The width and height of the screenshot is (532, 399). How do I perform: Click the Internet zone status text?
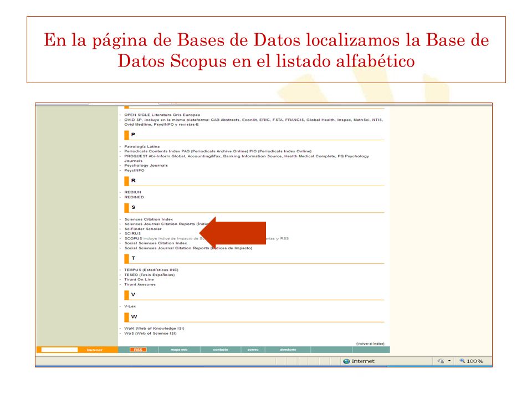pos(363,361)
